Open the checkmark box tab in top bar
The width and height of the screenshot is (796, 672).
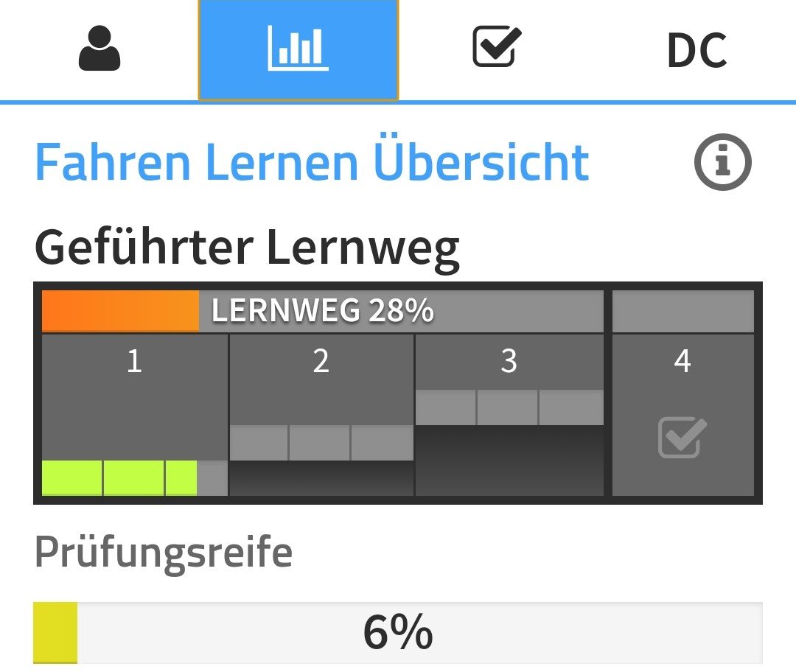(497, 48)
